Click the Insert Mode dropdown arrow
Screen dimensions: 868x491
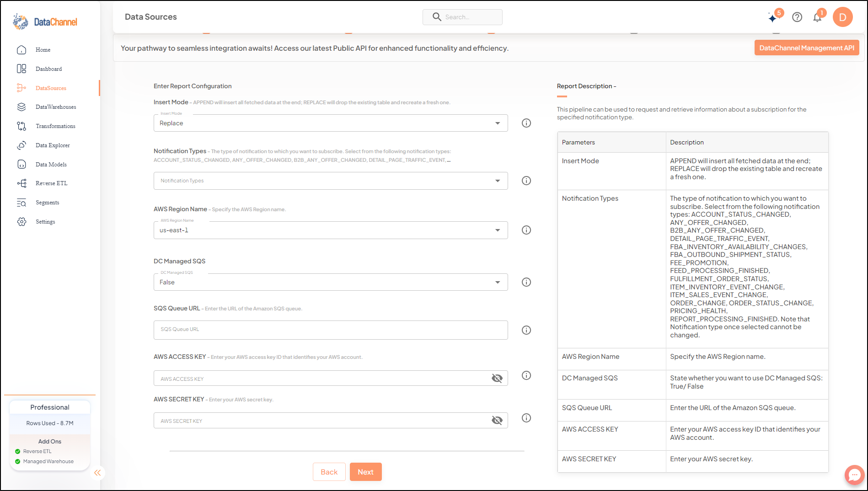(x=498, y=123)
